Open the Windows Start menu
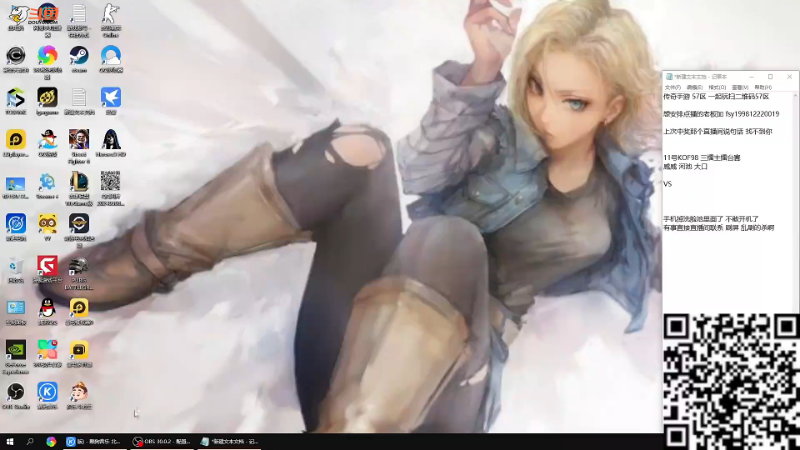The width and height of the screenshot is (800, 450). coord(10,442)
